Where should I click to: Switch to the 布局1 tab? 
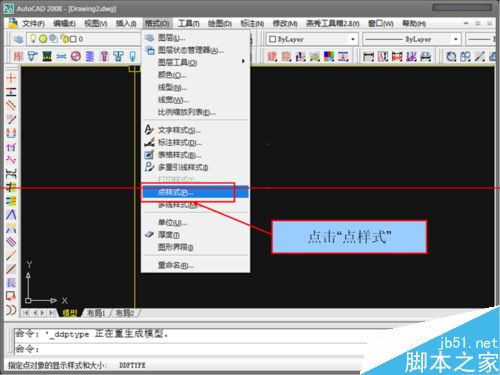coord(96,313)
